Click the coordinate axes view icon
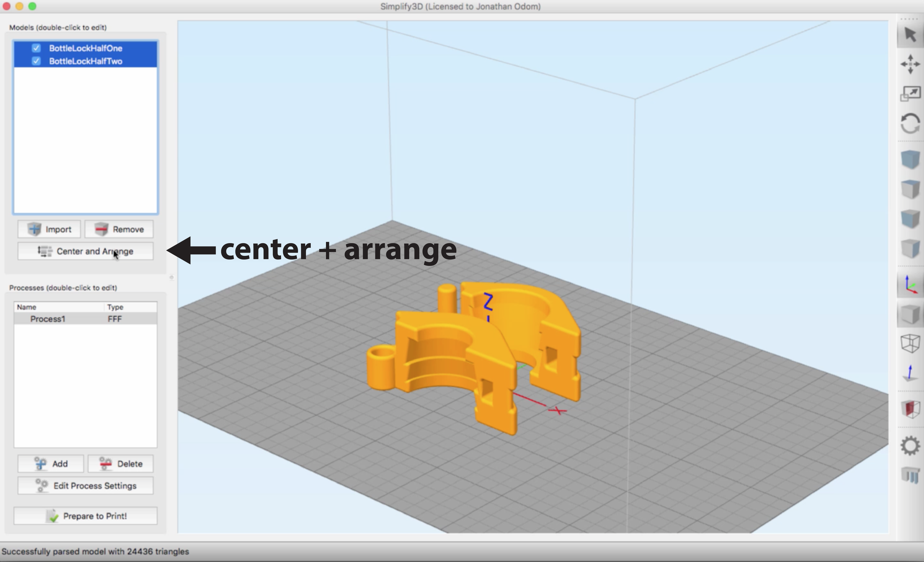The height and width of the screenshot is (562, 924). 911,284
